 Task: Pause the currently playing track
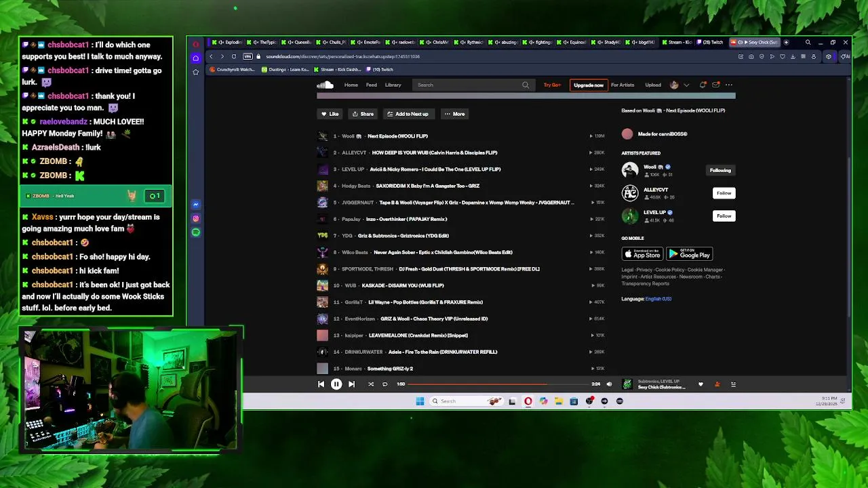click(336, 384)
